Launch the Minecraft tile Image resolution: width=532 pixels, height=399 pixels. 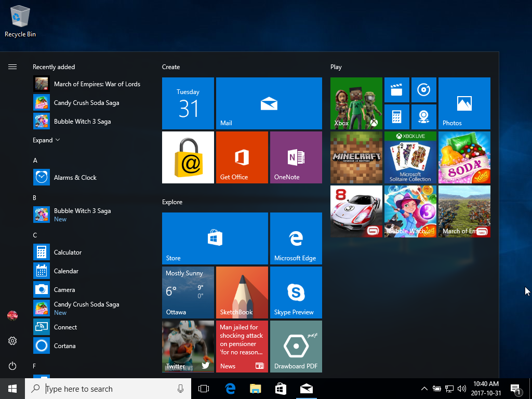[356, 157]
